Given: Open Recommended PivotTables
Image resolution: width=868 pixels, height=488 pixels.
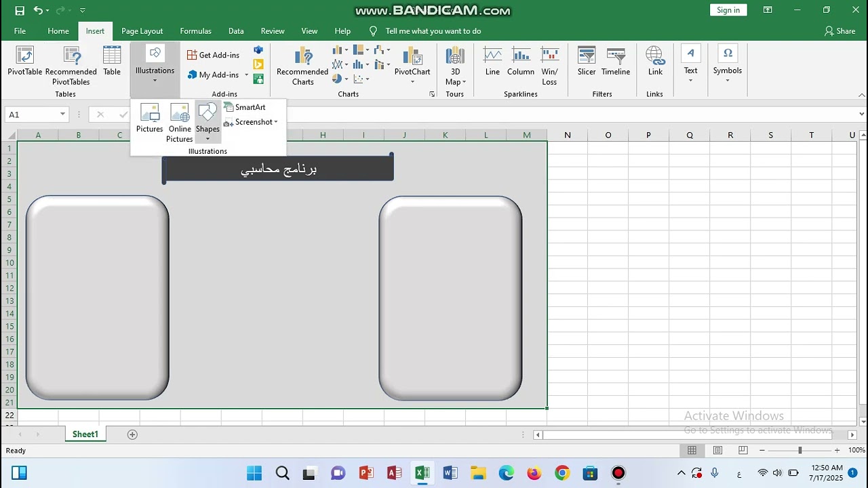Looking at the screenshot, I should point(71,66).
